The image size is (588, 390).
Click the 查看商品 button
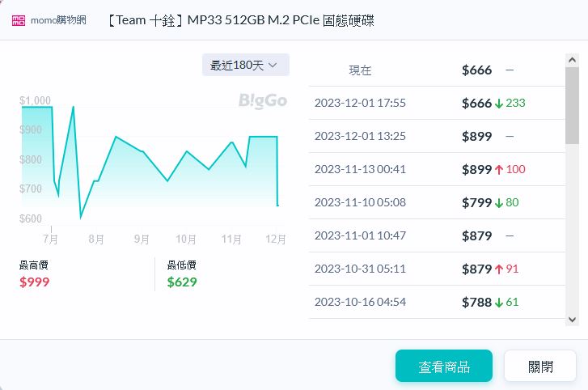pos(444,366)
